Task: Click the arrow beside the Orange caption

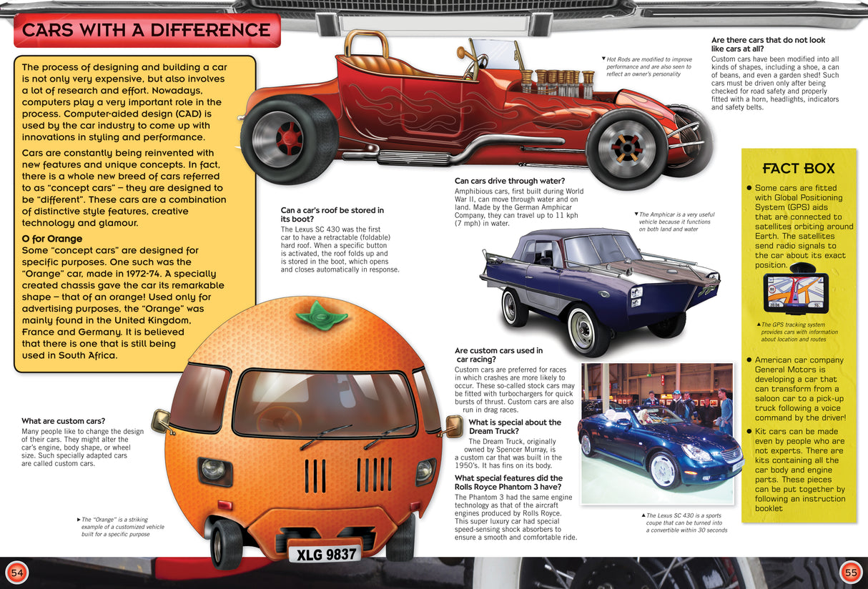Action: [77, 519]
